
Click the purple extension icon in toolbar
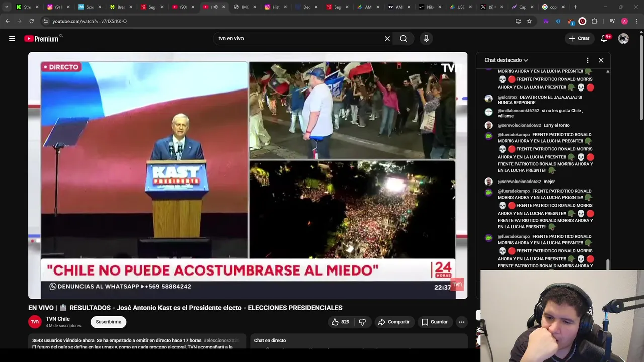(x=546, y=21)
